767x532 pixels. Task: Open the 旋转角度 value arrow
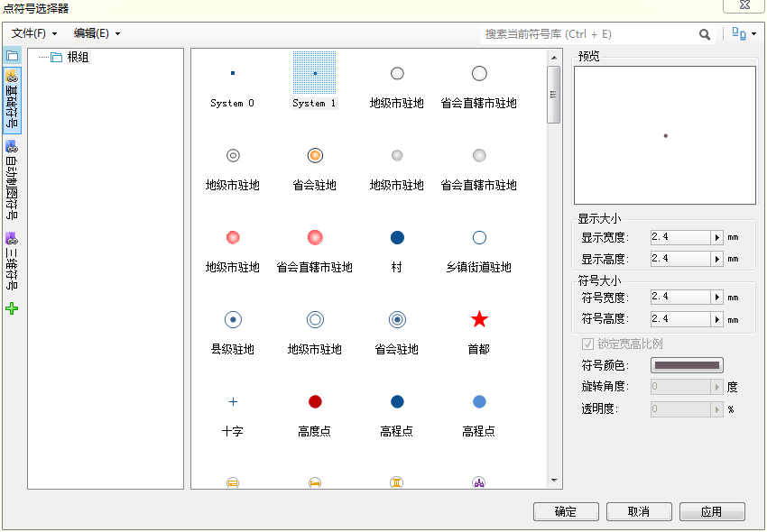pyautogui.click(x=717, y=387)
